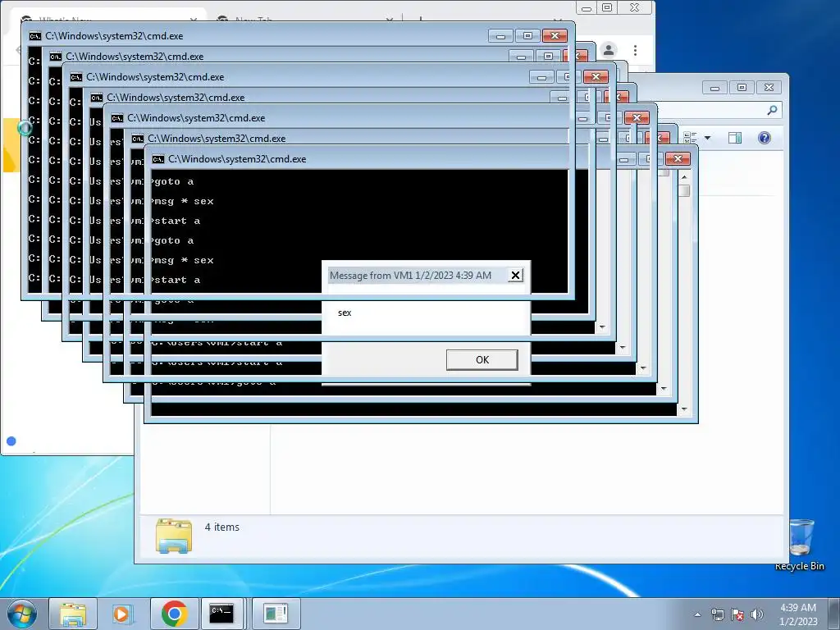Click the fourth cmd window system icon
Screen dimensions: 840x630
tap(97, 98)
